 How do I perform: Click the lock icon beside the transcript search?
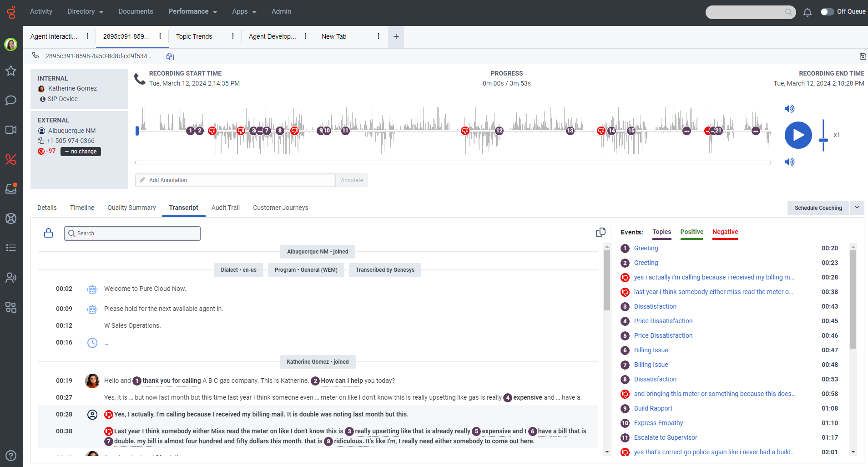point(48,233)
